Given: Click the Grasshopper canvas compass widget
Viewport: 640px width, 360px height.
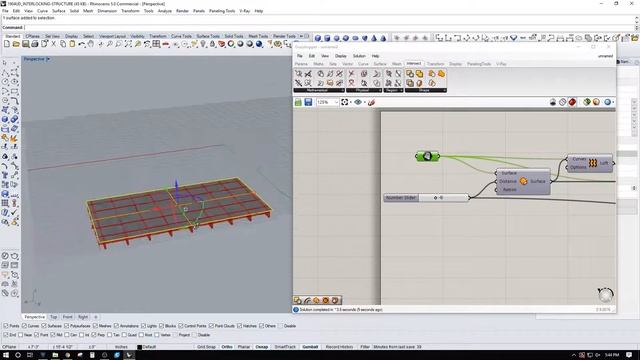Looking at the screenshot, I should 605,294.
